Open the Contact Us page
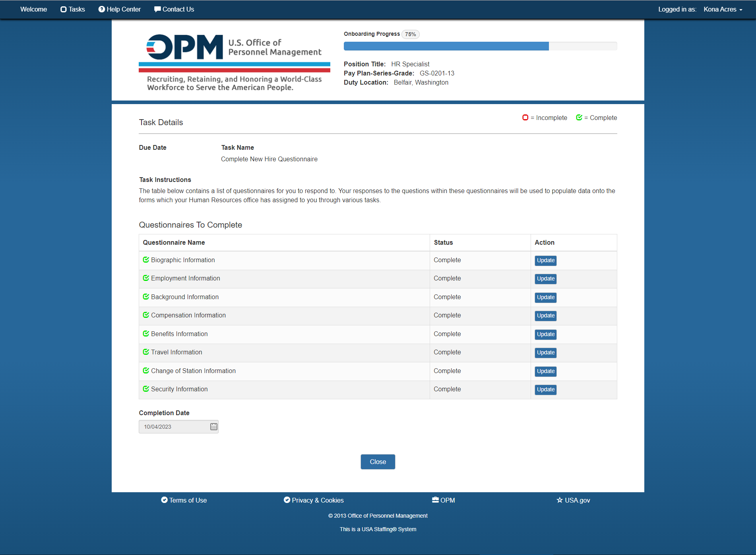 coord(174,9)
